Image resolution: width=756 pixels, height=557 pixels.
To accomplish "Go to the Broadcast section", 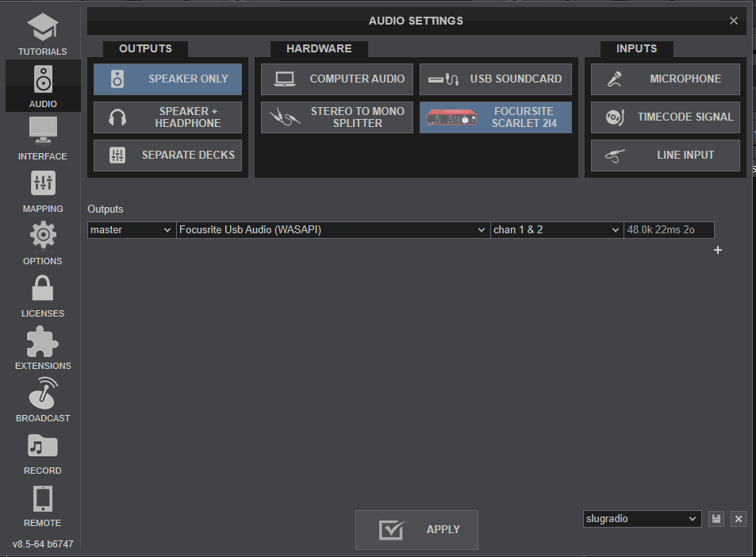I will click(x=43, y=400).
